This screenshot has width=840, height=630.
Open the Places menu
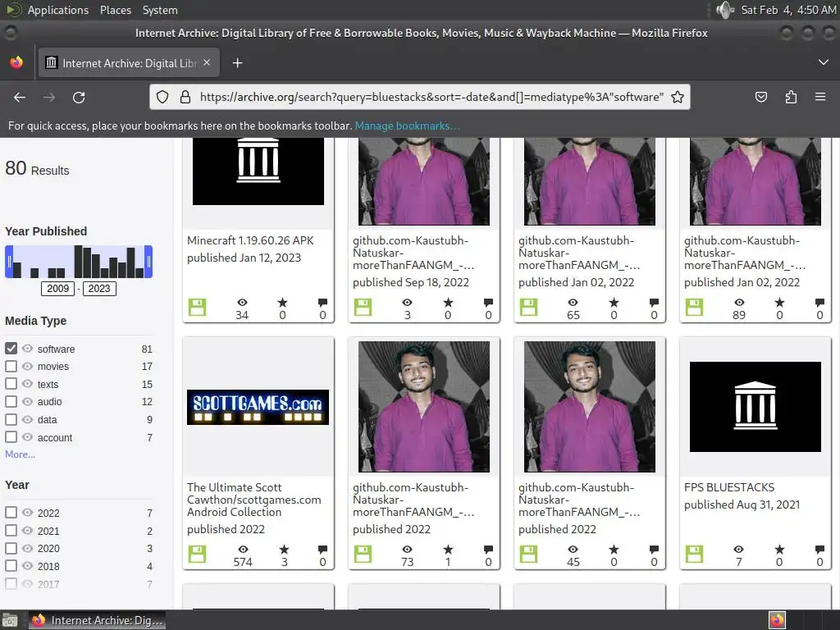(x=115, y=10)
